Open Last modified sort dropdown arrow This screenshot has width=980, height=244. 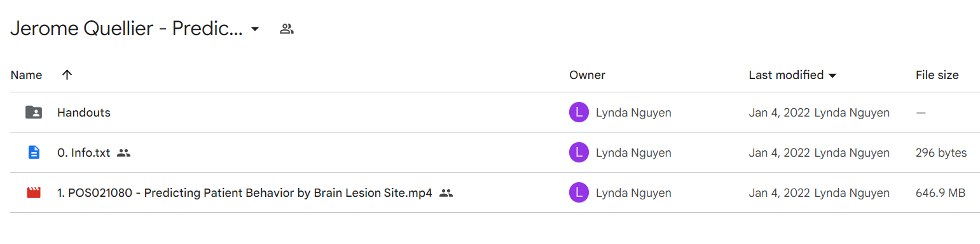coord(832,76)
